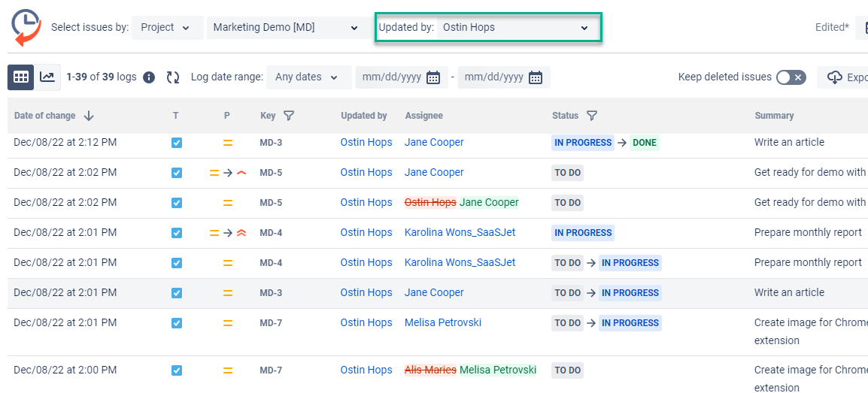
Task: Refresh the logs list
Action: (173, 77)
